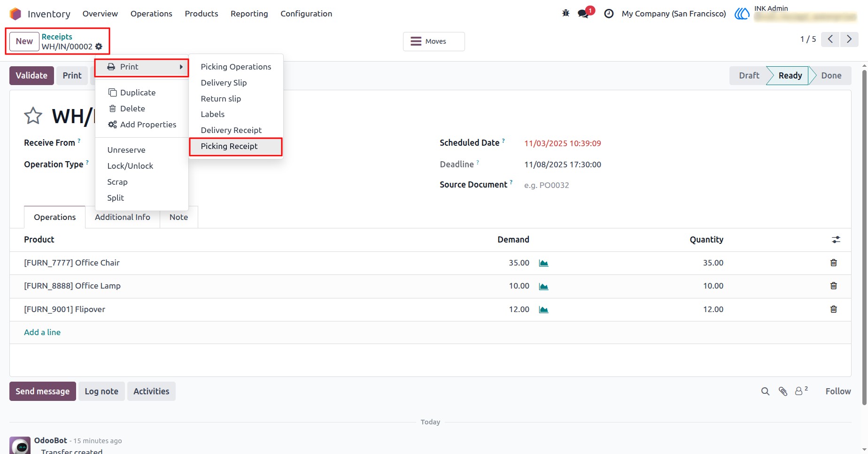The image size is (868, 454).
Task: Delete the Office Lamp line with trash icon
Action: point(834,286)
